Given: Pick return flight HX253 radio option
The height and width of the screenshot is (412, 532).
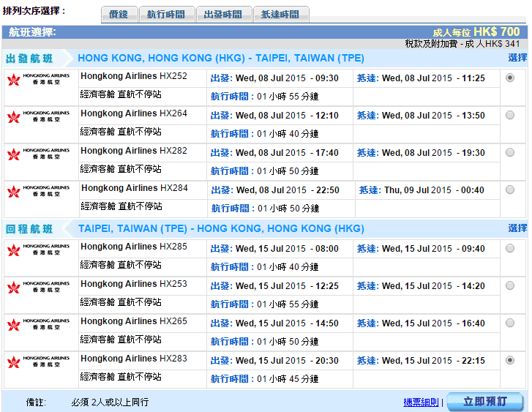Looking at the screenshot, I should (x=510, y=285).
